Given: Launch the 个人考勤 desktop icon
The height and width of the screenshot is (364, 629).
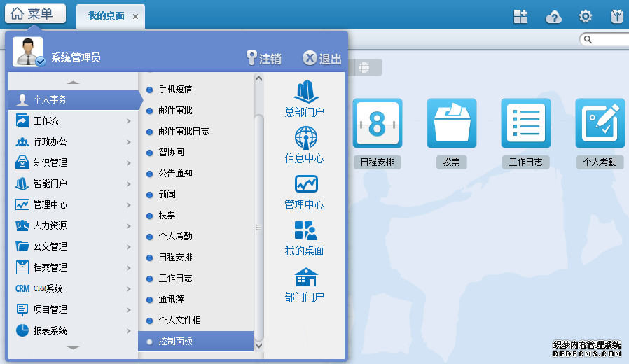Looking at the screenshot, I should [x=600, y=123].
